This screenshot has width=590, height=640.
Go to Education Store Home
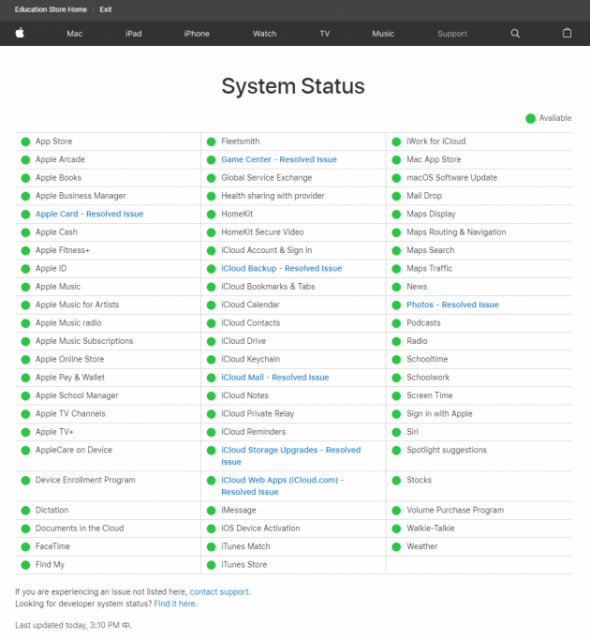tap(51, 9)
